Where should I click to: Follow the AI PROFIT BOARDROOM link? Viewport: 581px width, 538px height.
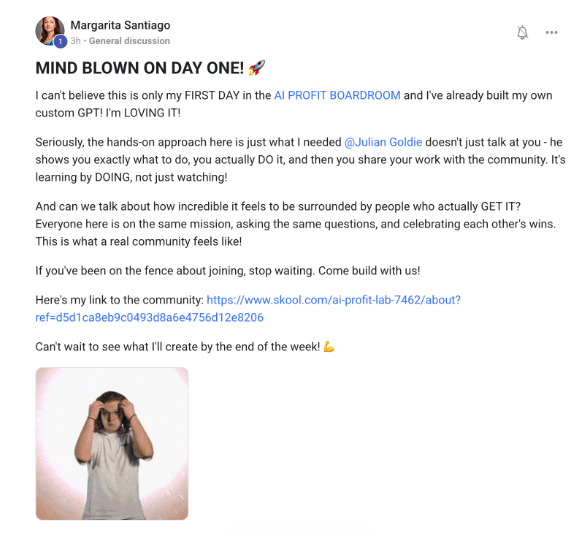point(337,95)
